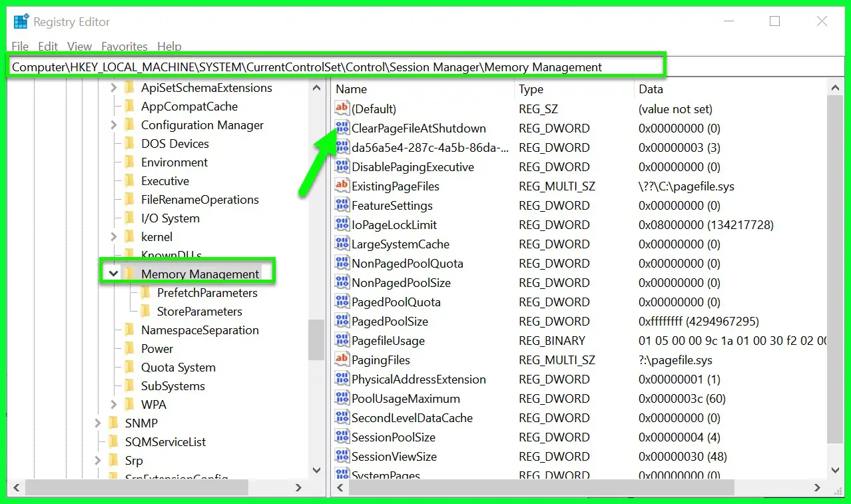
Task: Click the tree pane scroll right arrow
Action: (298, 488)
